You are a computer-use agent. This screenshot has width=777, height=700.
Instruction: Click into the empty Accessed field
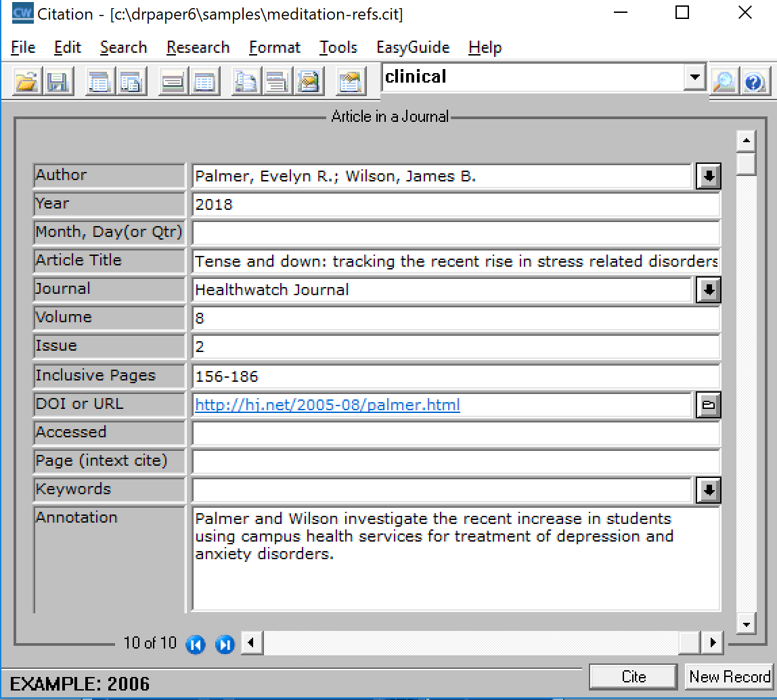point(456,434)
